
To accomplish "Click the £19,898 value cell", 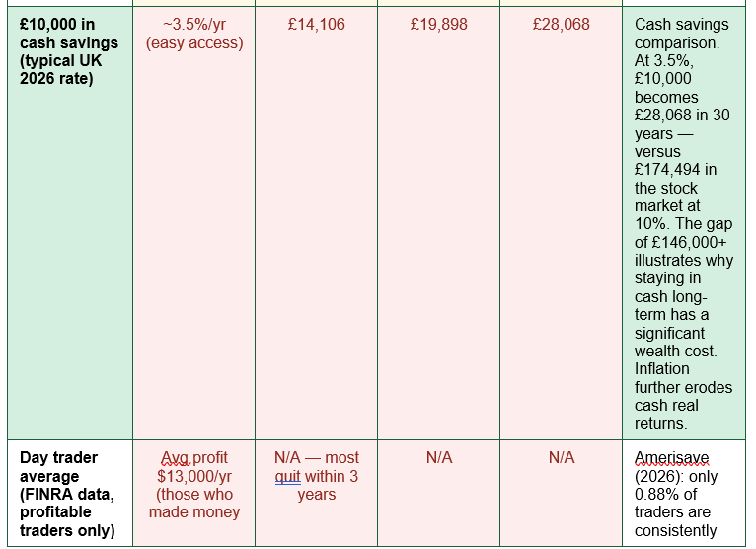I will [x=439, y=223].
